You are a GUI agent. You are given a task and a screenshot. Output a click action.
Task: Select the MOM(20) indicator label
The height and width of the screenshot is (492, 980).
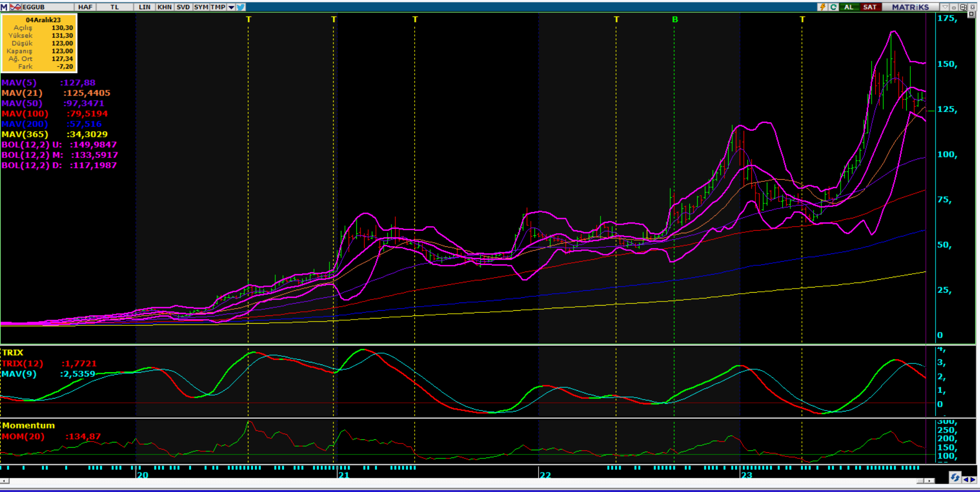23,436
